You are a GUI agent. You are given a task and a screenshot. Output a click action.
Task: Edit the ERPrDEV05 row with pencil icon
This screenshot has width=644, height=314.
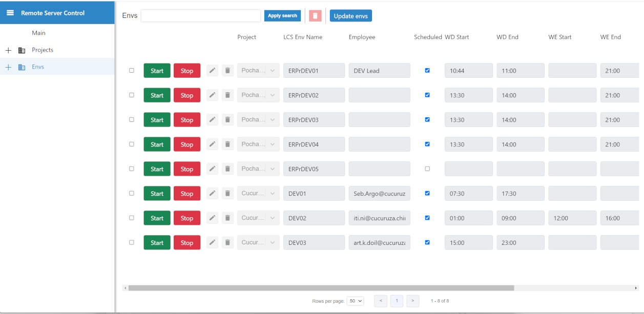(x=212, y=169)
